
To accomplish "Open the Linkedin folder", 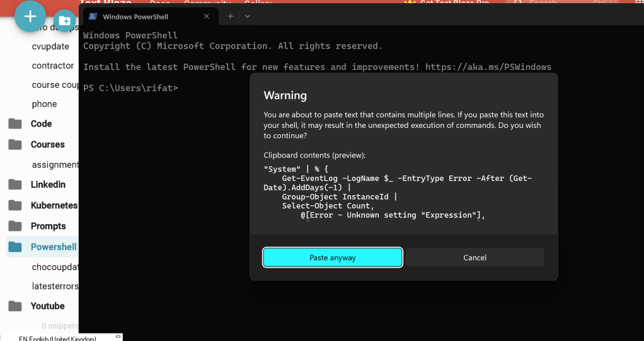I will click(x=48, y=185).
